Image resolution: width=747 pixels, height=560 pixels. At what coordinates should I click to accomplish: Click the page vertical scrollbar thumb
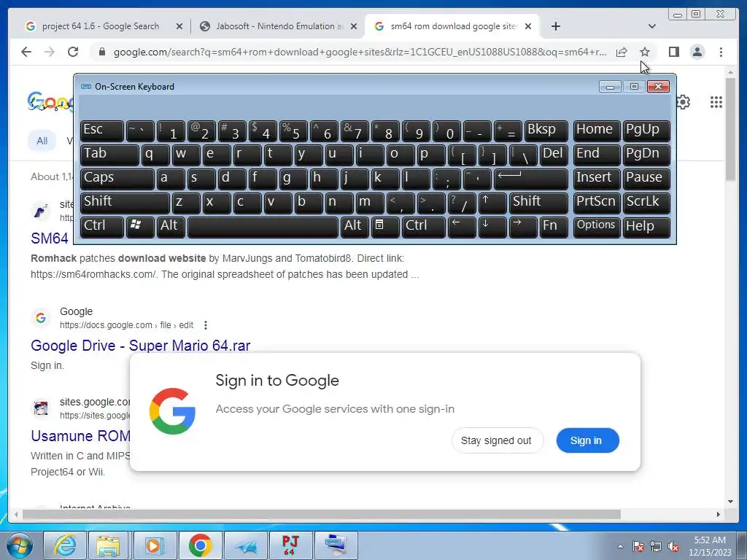tap(731, 128)
